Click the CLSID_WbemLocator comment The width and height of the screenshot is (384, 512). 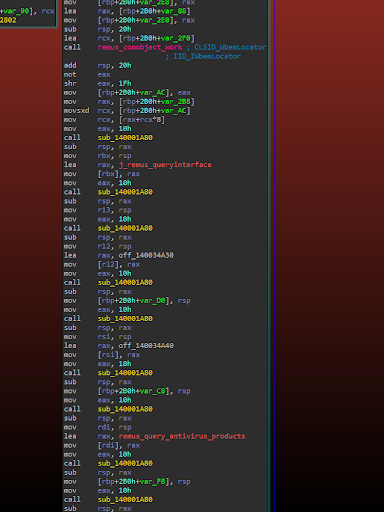point(230,47)
